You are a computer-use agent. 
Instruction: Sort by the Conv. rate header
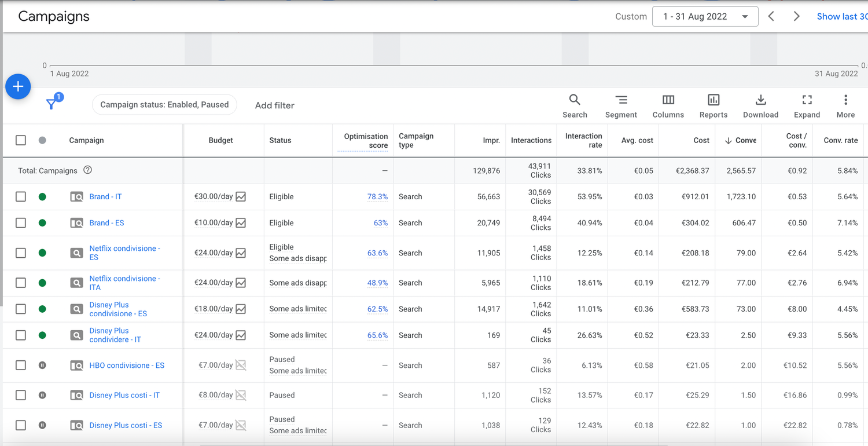pos(841,140)
